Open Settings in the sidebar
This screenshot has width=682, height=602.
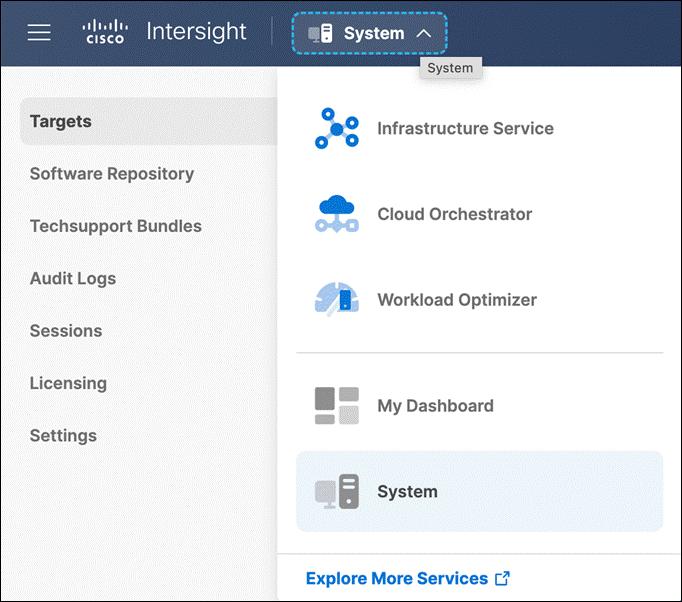click(63, 436)
